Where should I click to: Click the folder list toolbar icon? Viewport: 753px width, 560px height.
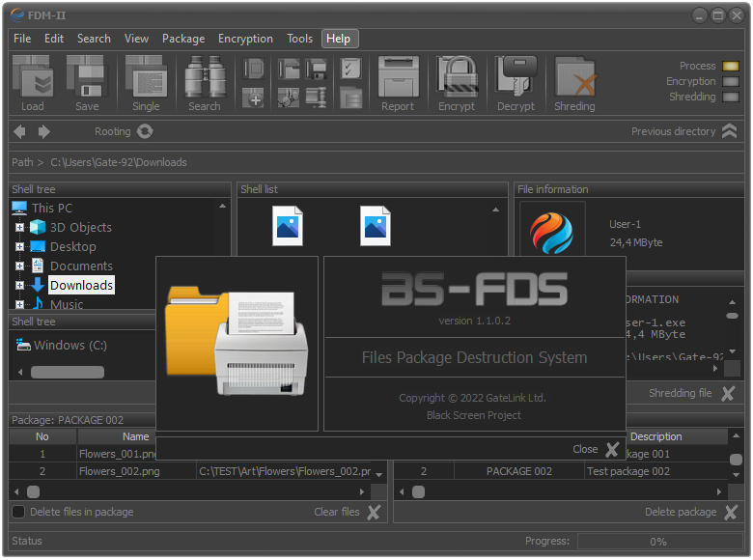pos(350,98)
